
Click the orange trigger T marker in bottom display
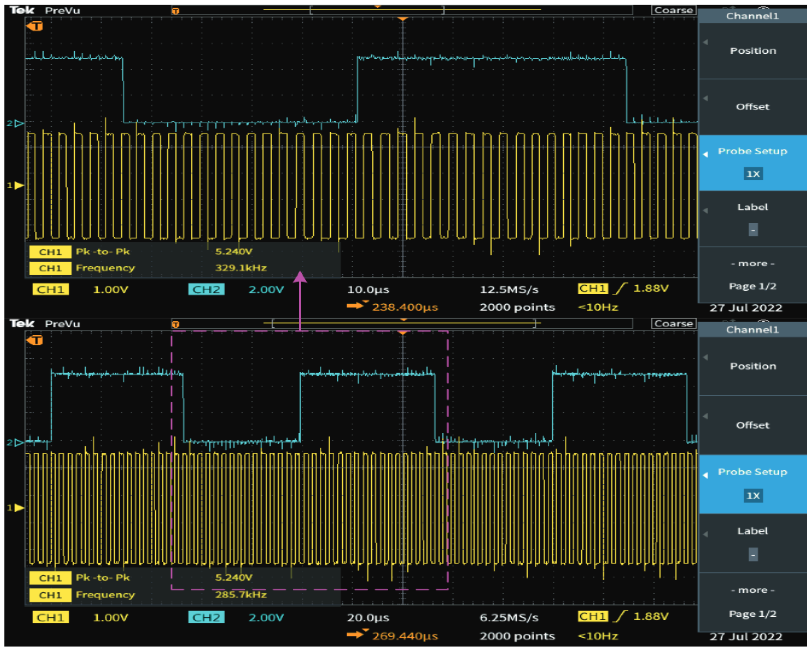coord(35,341)
